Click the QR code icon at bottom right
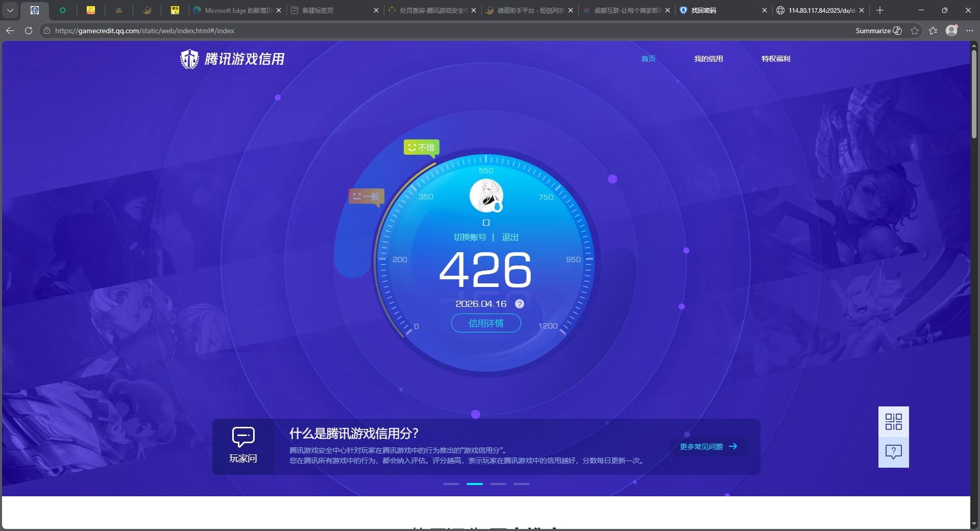This screenshot has width=980, height=531. tap(893, 422)
